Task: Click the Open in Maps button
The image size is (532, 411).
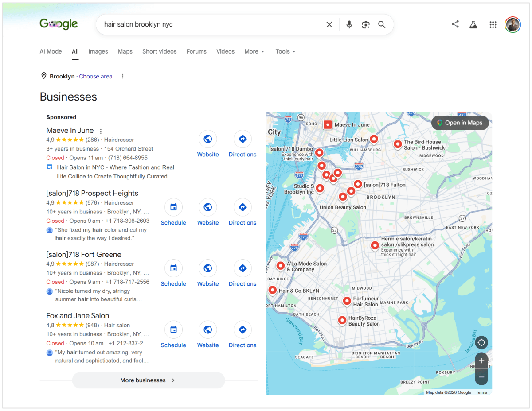Action: click(460, 123)
